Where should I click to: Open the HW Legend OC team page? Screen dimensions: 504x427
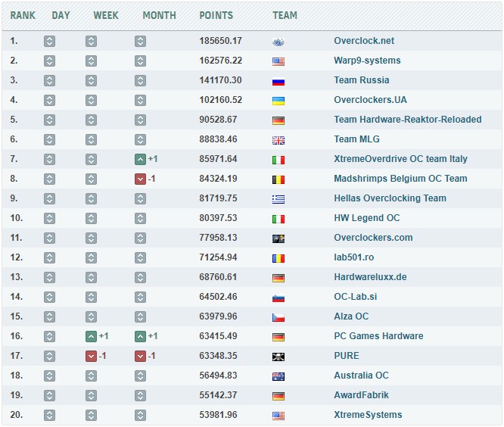(x=366, y=218)
